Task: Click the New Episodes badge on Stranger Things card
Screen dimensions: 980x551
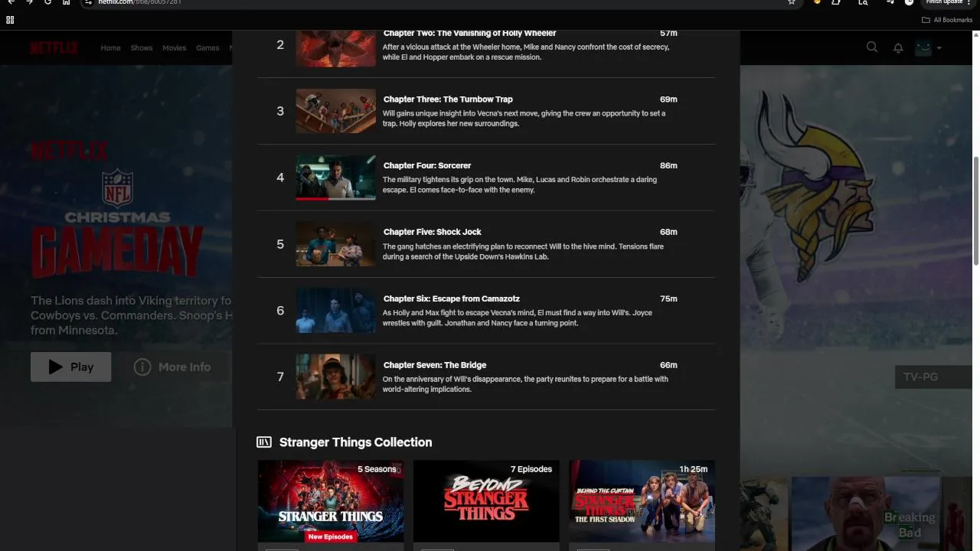Action: 331,536
